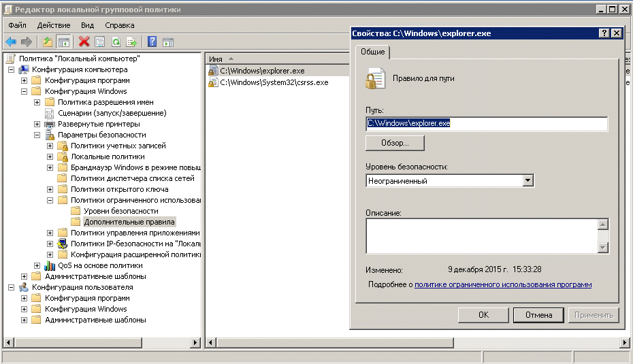The height and width of the screenshot is (364, 633).
Task: Open the 'Вид' menu
Action: (x=87, y=25)
